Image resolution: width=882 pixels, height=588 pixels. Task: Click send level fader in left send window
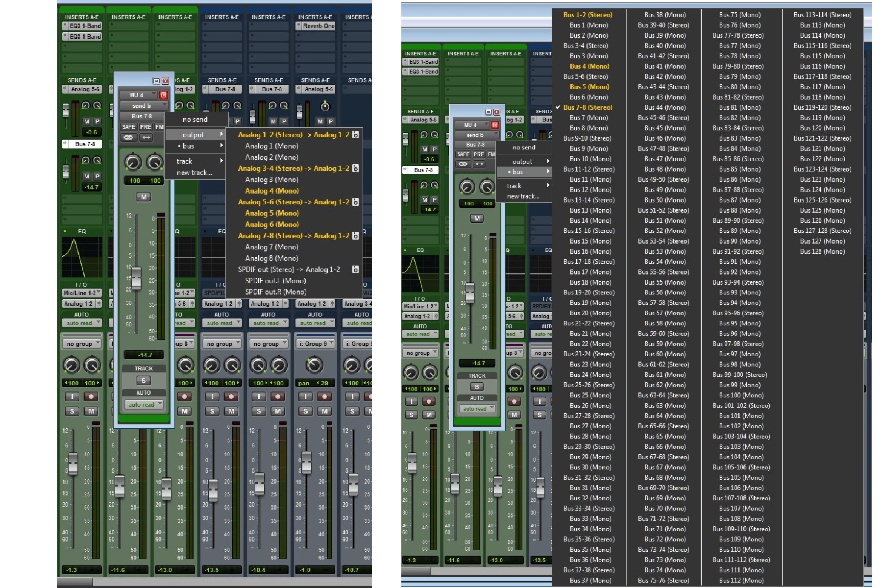(x=136, y=278)
